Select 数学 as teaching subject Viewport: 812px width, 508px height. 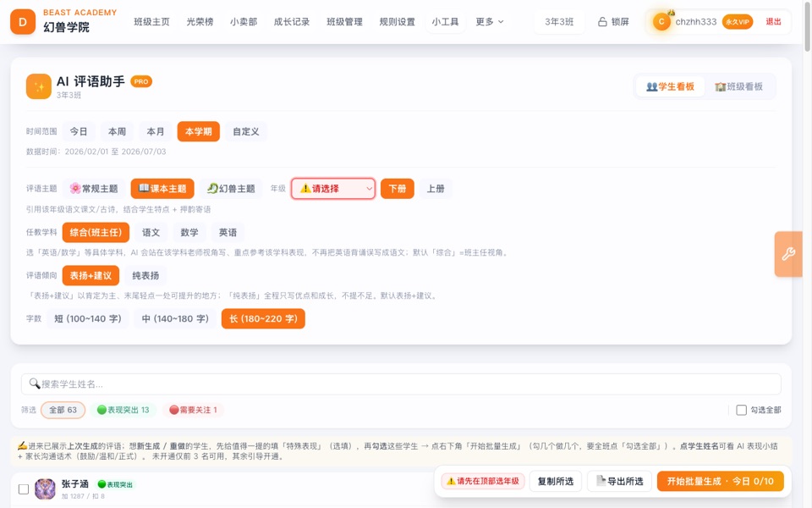coord(189,232)
